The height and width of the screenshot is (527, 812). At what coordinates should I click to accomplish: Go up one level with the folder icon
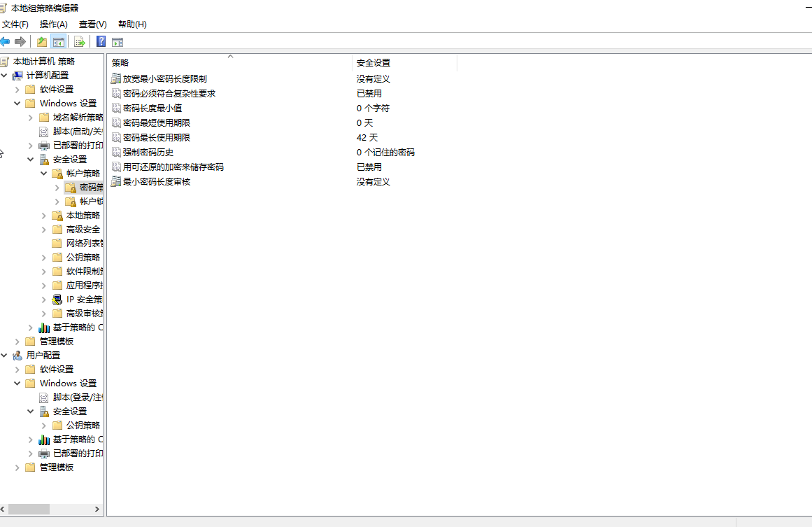(x=42, y=42)
